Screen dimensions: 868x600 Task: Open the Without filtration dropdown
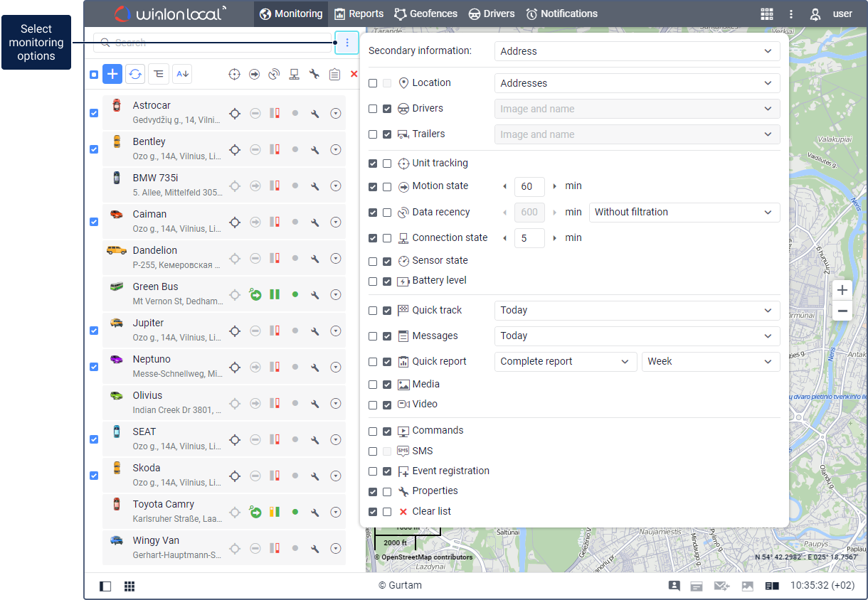pyautogui.click(x=684, y=212)
